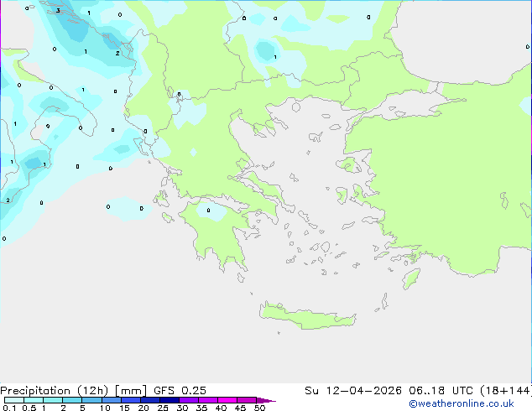The width and height of the screenshot is (532, 411).
Task: Click the 'GFS 0.25' model label
Action: [180, 391]
